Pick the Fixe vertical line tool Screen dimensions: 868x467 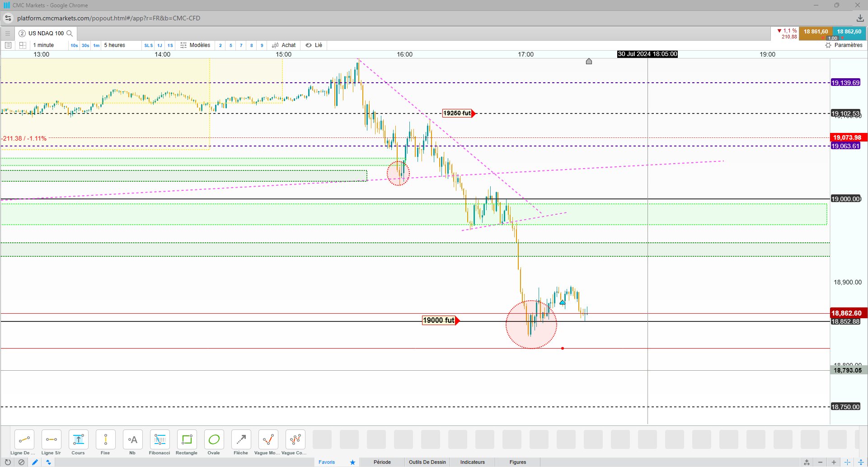(x=106, y=439)
